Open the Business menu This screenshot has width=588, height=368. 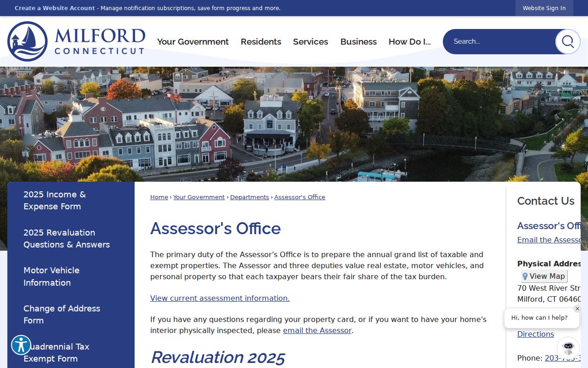358,41
